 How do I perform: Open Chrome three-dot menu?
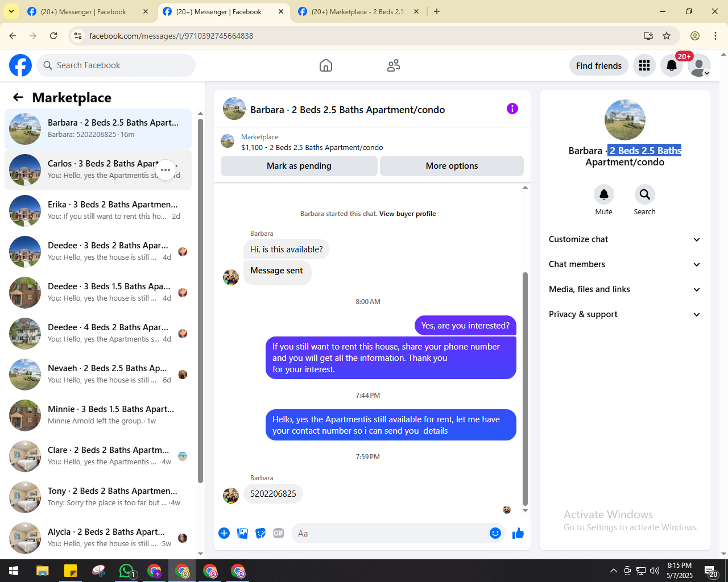[715, 36]
